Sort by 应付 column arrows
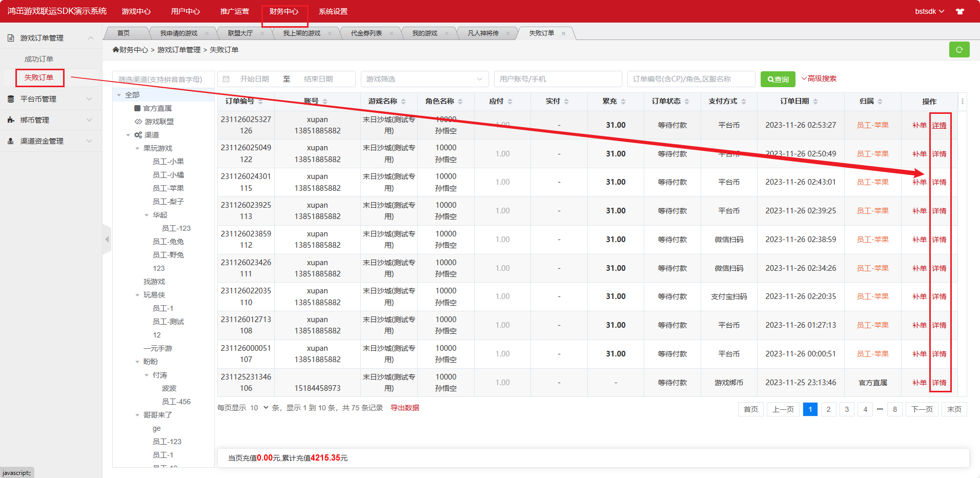Viewport: 980px width, 478px height. (x=510, y=102)
